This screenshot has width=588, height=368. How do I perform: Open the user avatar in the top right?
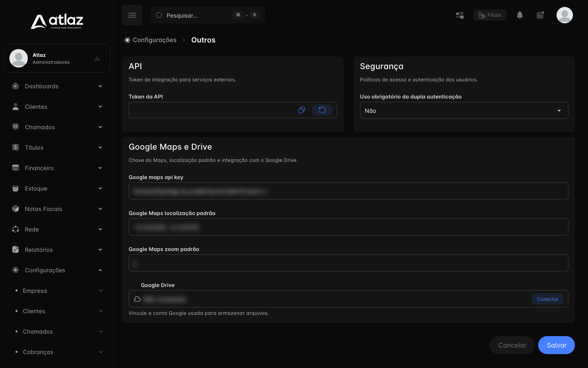[565, 15]
